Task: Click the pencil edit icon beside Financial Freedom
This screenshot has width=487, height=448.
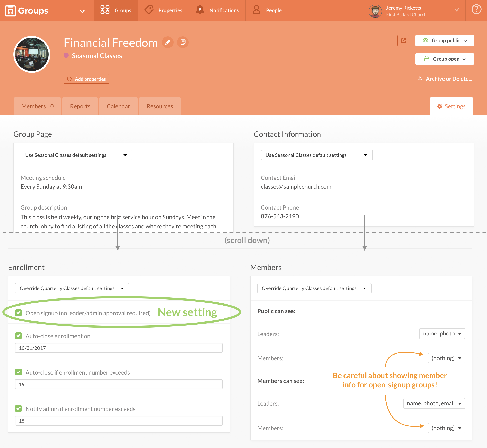Action: point(168,42)
